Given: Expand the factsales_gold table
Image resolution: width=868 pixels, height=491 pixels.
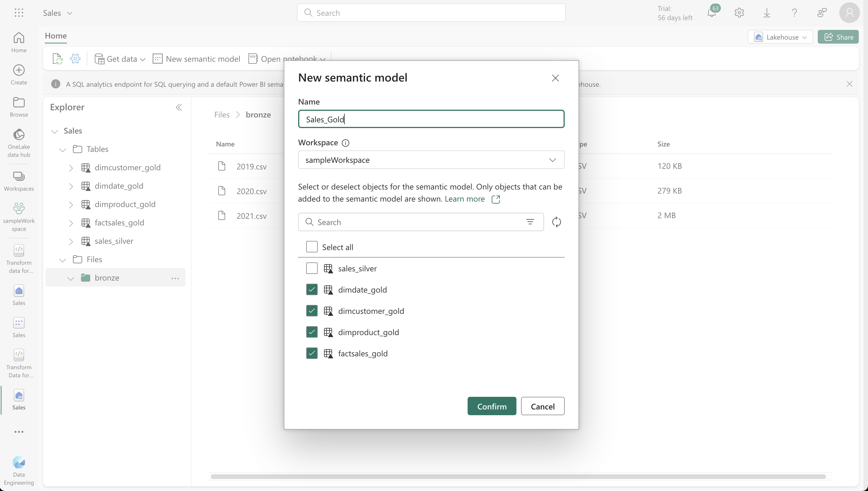Looking at the screenshot, I should 71,223.
